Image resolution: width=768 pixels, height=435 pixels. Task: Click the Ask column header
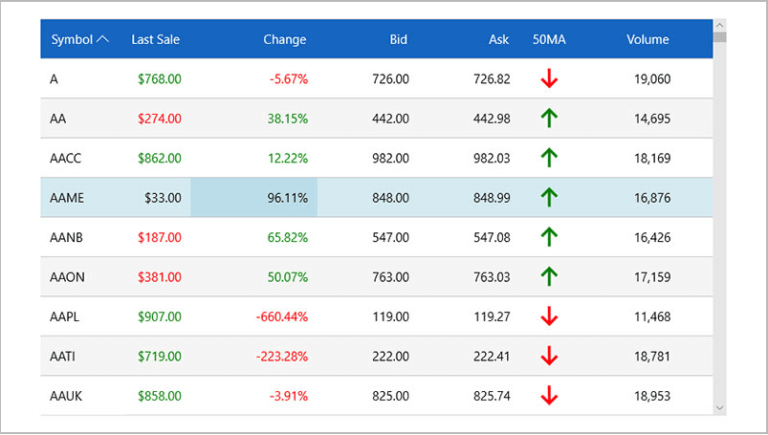[498, 40]
